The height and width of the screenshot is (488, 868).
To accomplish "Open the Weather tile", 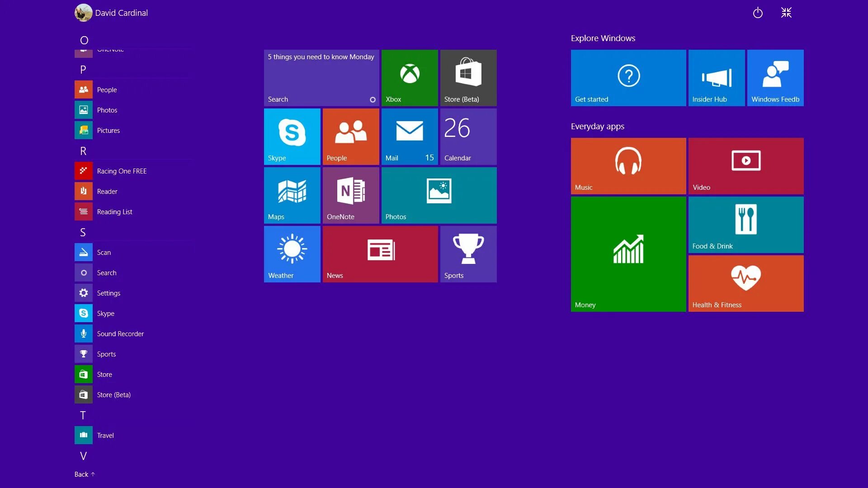I will coord(292,254).
